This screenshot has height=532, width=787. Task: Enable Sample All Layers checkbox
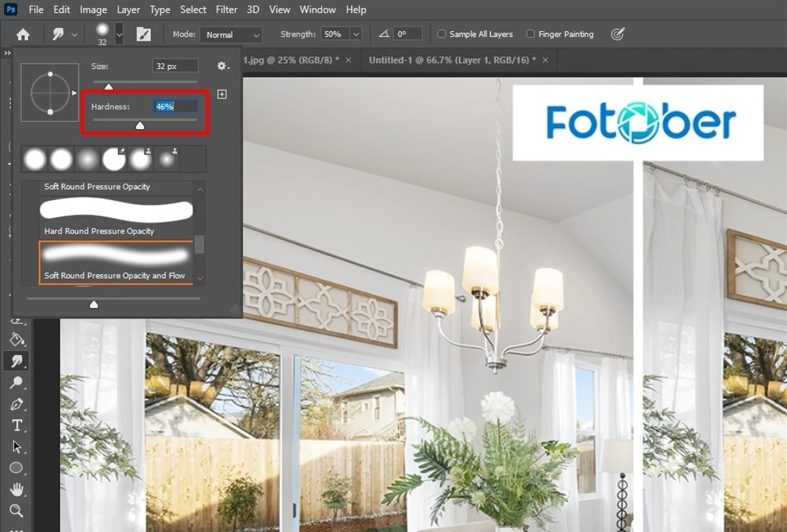441,34
